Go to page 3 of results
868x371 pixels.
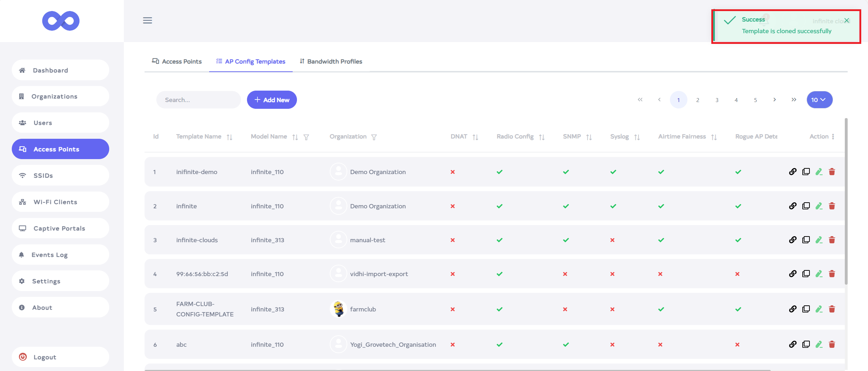point(717,100)
